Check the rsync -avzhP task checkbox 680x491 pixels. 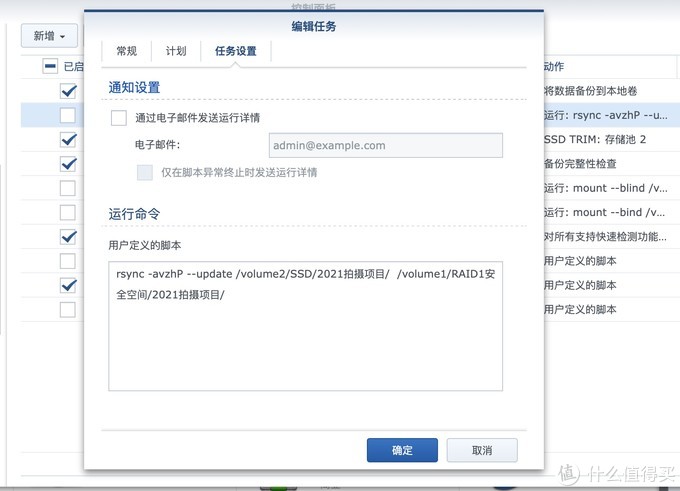68,115
